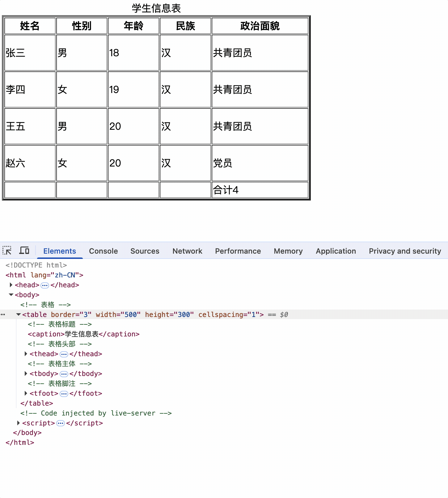This screenshot has height=498, width=448.
Task: Switch to the Application tab
Action: coord(336,251)
